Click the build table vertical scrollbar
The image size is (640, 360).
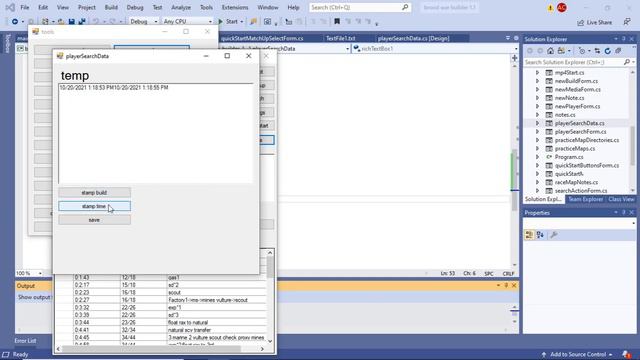(x=270, y=297)
